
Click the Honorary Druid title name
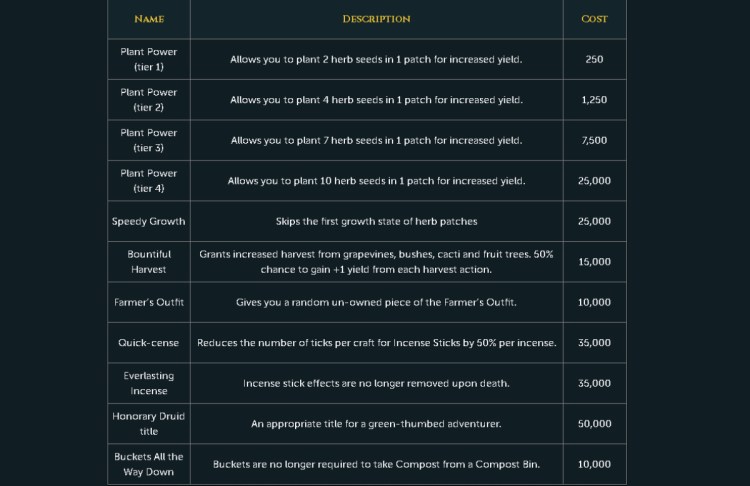[149, 423]
